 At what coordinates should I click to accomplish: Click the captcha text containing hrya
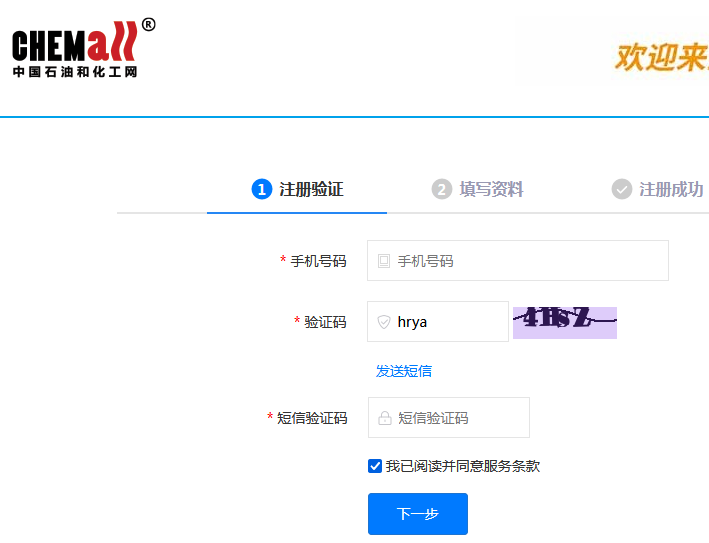click(x=413, y=322)
